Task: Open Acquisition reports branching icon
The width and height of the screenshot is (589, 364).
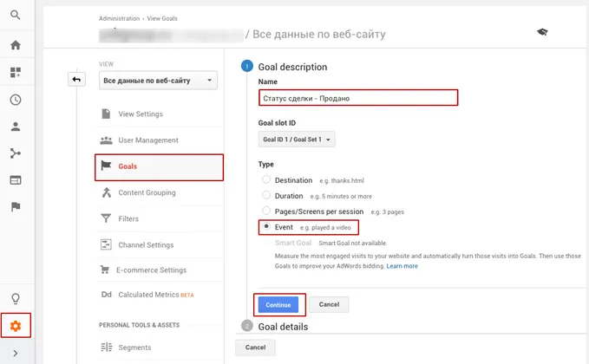Action: coord(16,153)
